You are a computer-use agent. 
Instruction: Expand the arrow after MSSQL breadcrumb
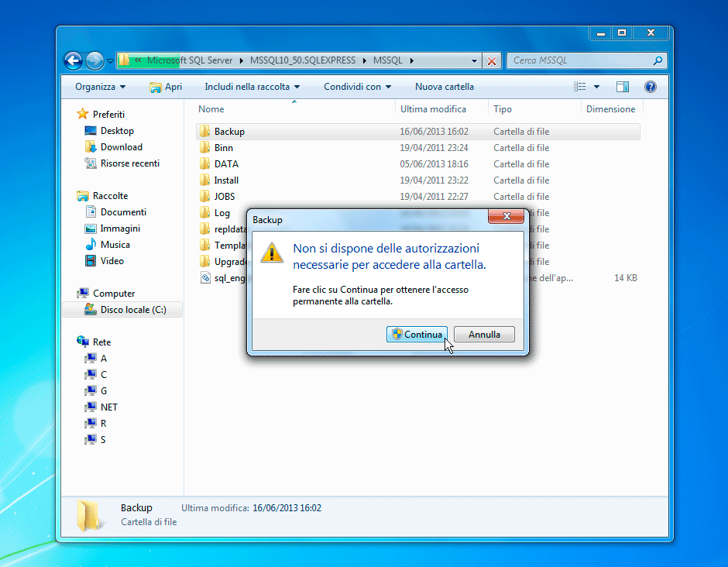(411, 60)
